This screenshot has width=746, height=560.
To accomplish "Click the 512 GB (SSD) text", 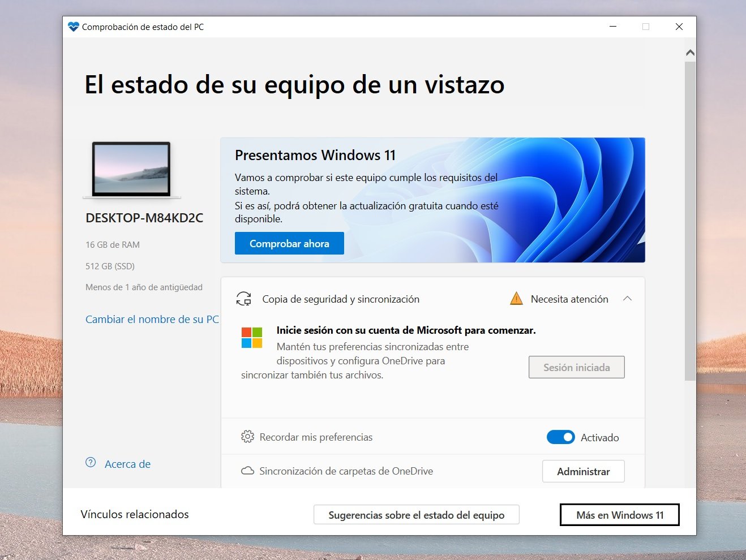I will pos(110,266).
